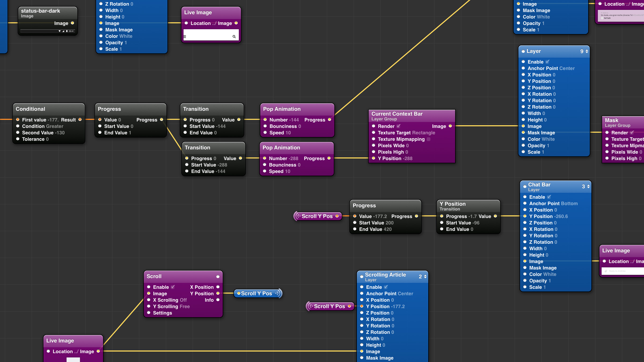Click Info output port of Scroll patch
The height and width of the screenshot is (362, 644).
(218, 300)
